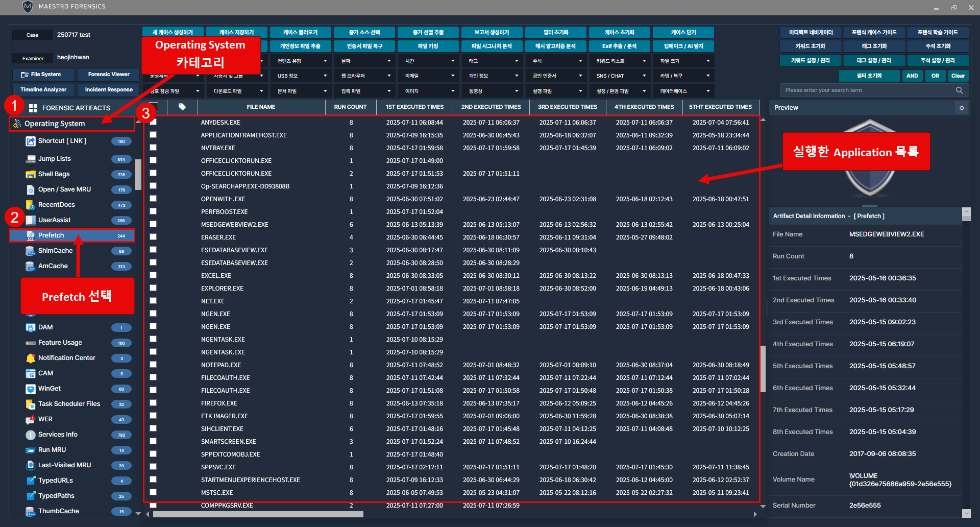The image size is (980, 527).
Task: Open the RecentDocs artifact icon
Action: point(31,205)
